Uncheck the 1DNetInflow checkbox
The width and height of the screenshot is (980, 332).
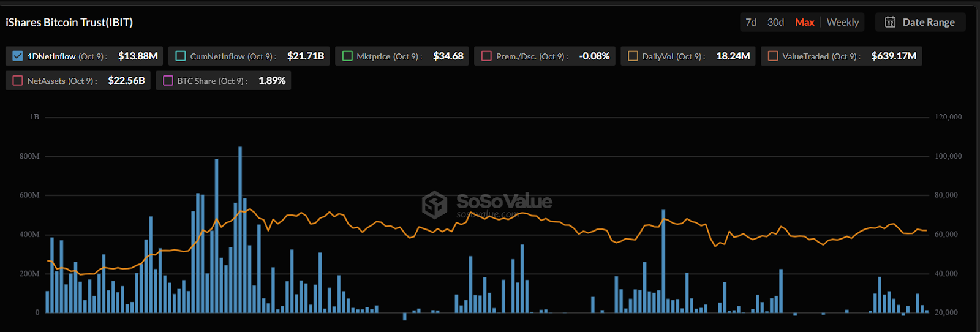click(x=18, y=56)
